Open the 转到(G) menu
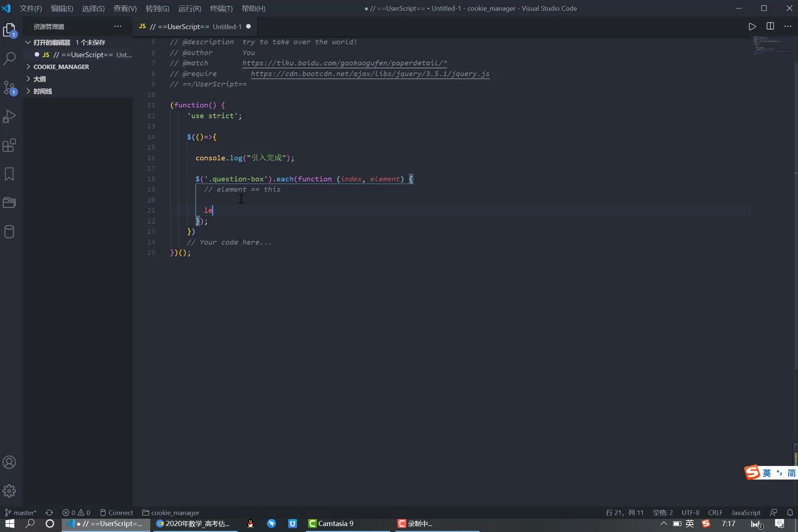The height and width of the screenshot is (532, 798). pos(157,8)
